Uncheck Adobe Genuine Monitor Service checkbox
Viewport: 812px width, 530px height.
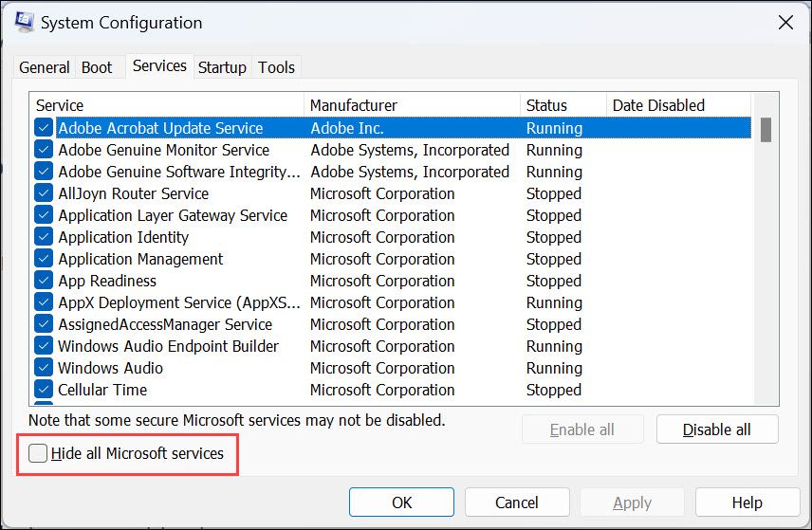(44, 149)
